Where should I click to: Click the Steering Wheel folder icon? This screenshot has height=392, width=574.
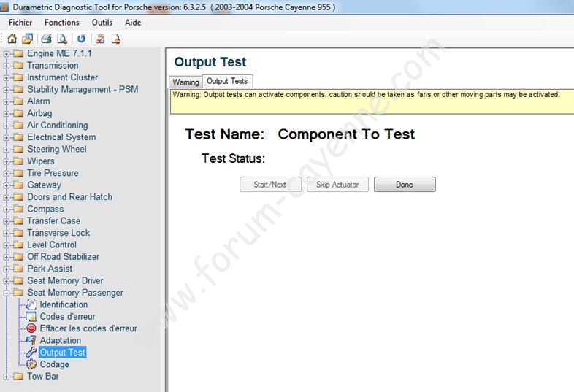click(18, 150)
